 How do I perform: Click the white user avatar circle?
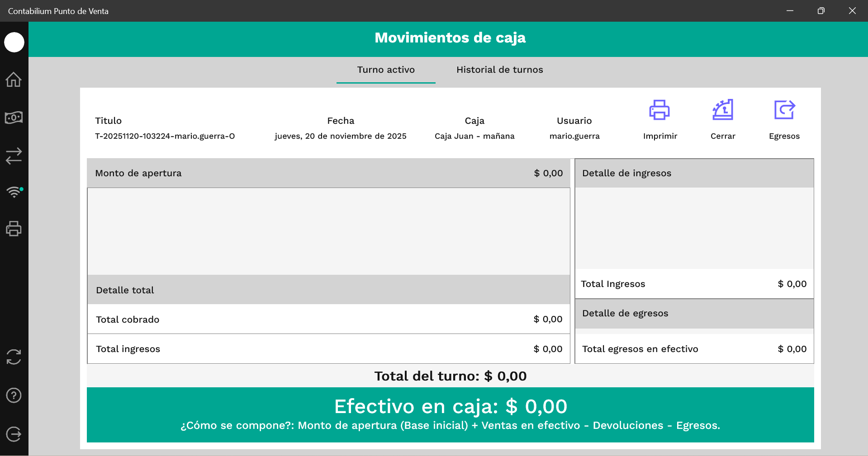click(14, 42)
